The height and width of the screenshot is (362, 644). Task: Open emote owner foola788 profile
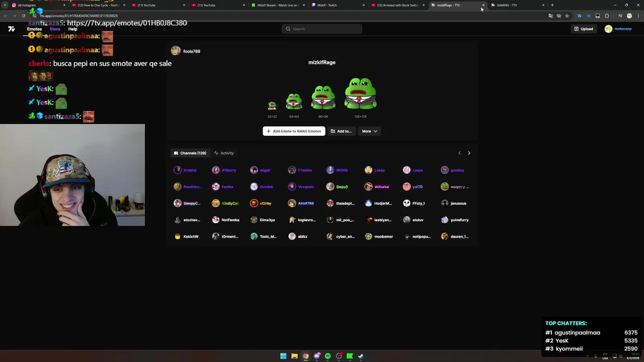tap(186, 51)
